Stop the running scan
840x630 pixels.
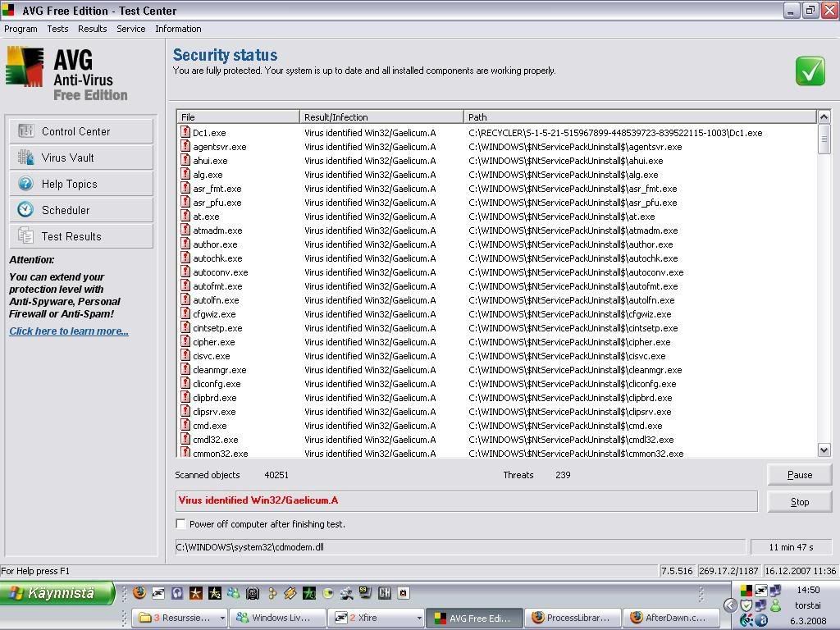pyautogui.click(x=799, y=502)
